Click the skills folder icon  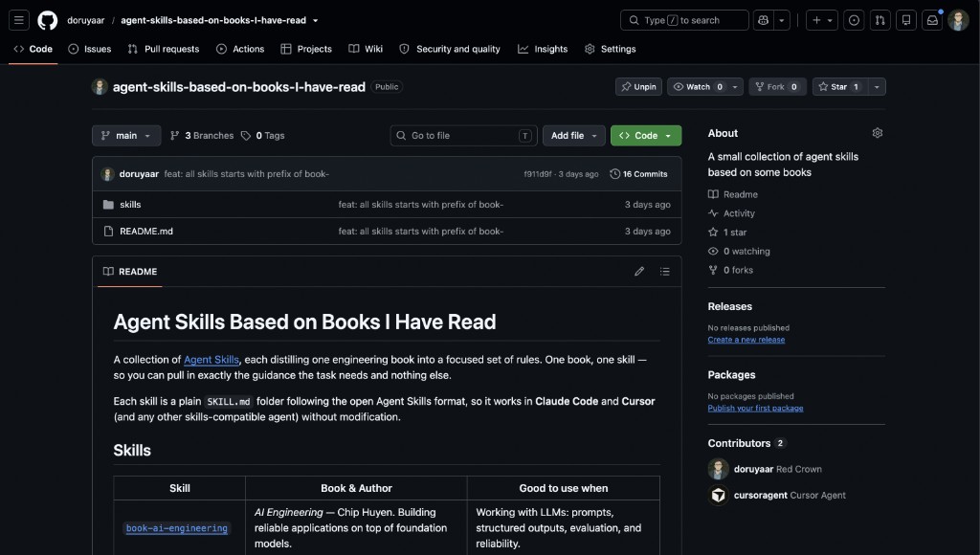(x=108, y=205)
